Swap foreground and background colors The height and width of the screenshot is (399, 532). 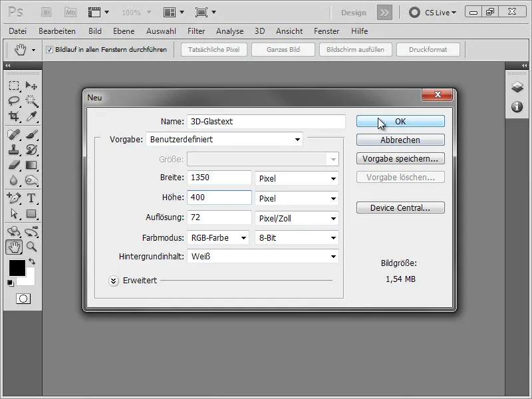pyautogui.click(x=32, y=261)
